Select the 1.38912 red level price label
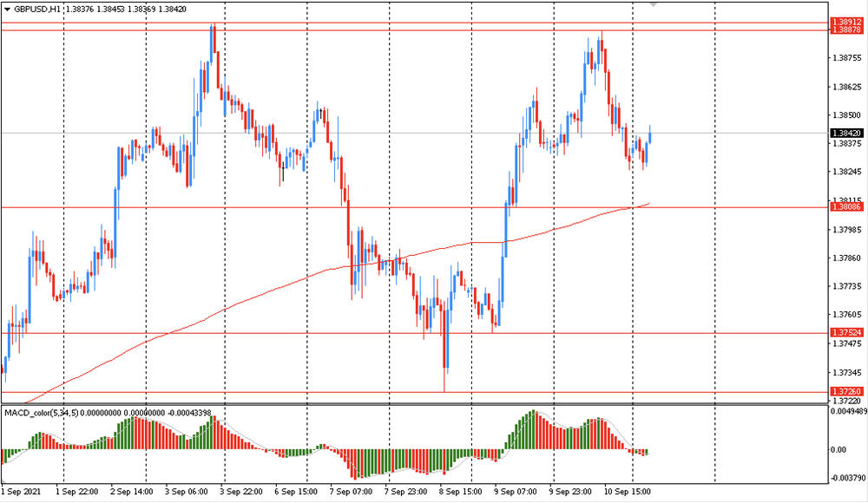The image size is (868, 503). [x=847, y=23]
